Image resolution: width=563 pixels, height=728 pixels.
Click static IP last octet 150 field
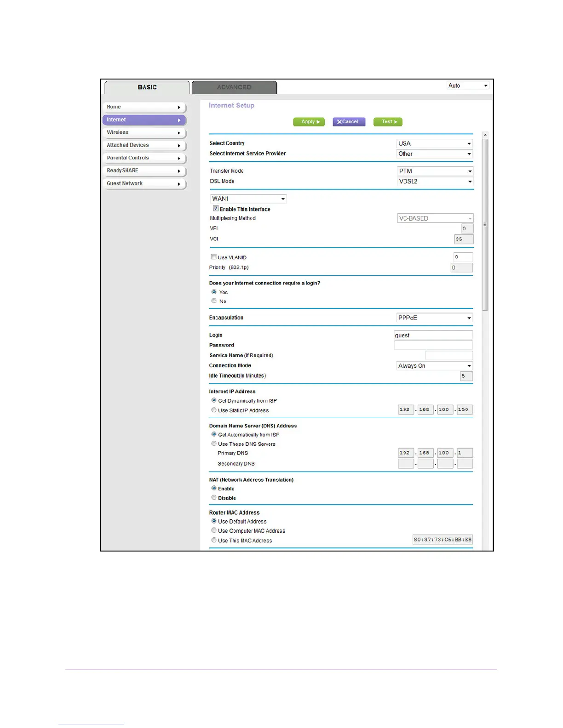point(465,409)
